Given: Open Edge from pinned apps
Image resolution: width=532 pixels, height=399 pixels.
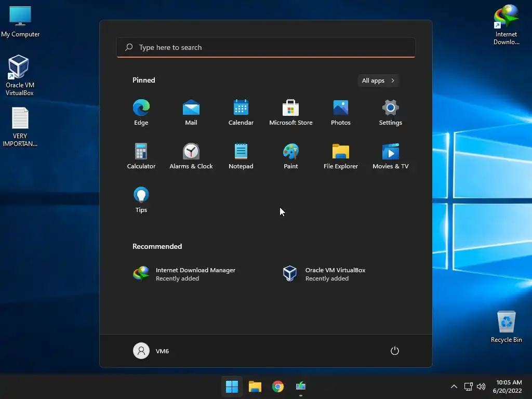Looking at the screenshot, I should click(x=141, y=113).
